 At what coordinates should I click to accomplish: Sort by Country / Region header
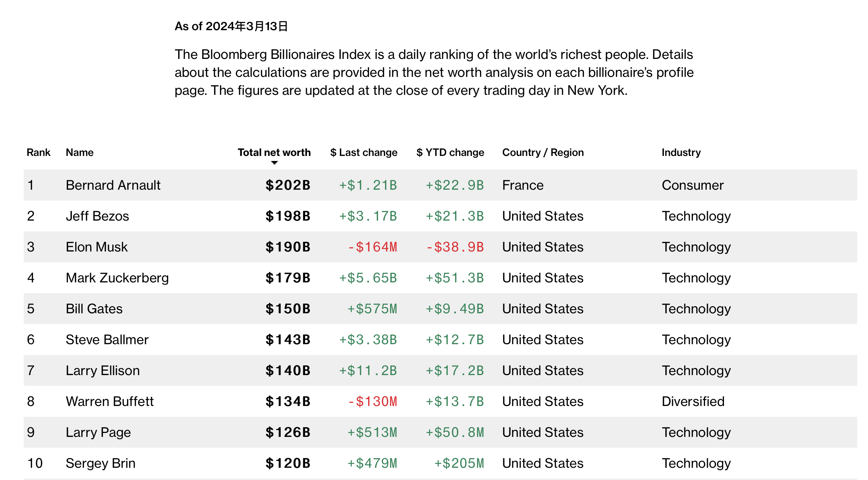[543, 152]
